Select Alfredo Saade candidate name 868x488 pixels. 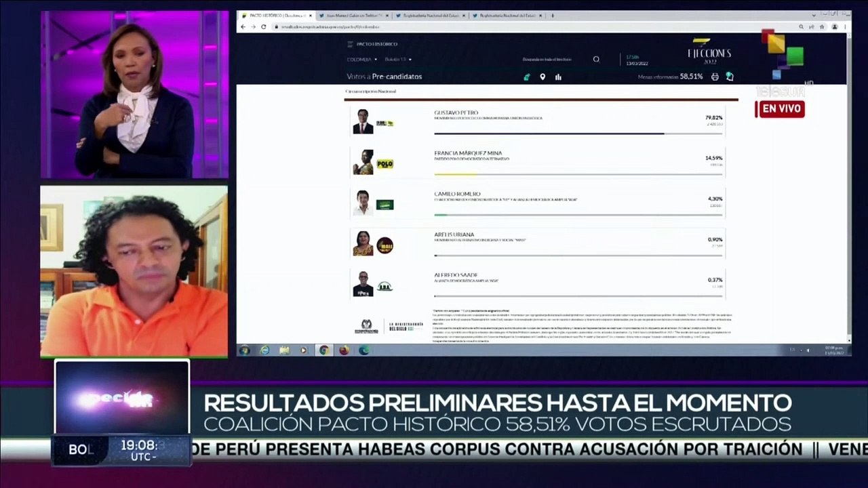coord(456,274)
